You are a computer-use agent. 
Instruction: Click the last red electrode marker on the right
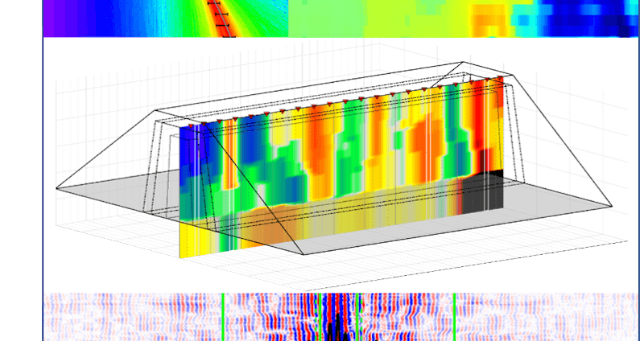point(501,78)
